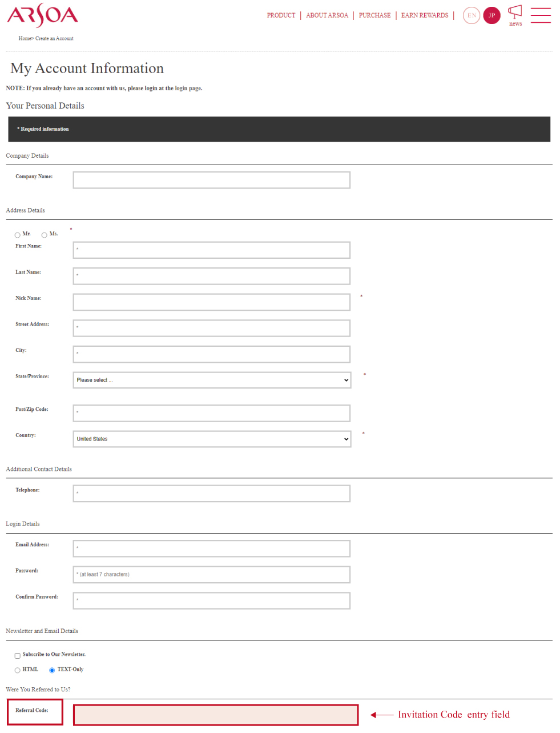
Task: Click the login page link
Action: (188, 89)
